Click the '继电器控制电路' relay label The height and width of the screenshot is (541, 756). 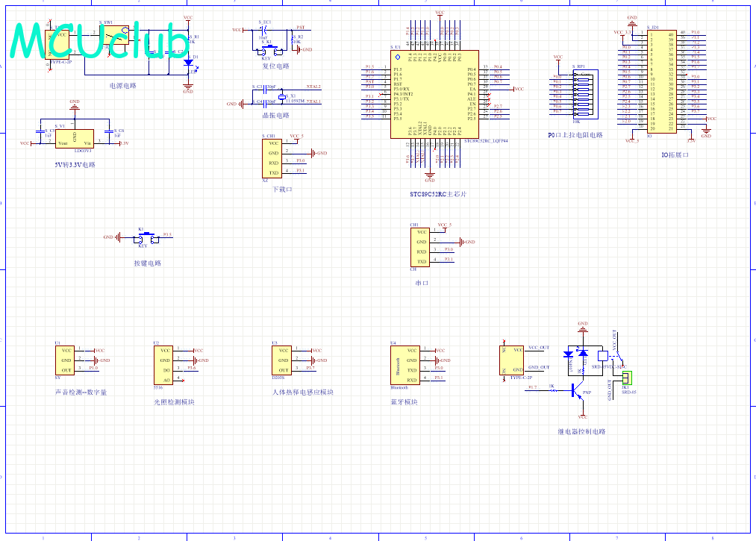coord(582,432)
